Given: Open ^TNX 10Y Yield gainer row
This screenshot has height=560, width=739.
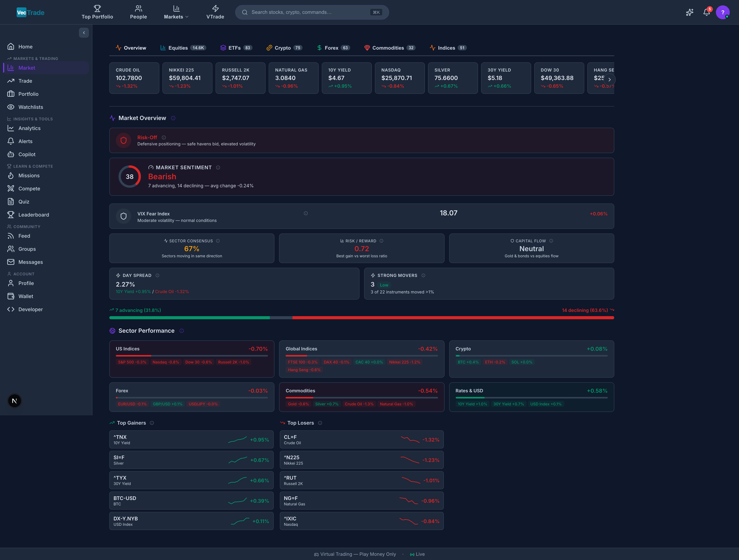Looking at the screenshot, I should point(191,439).
